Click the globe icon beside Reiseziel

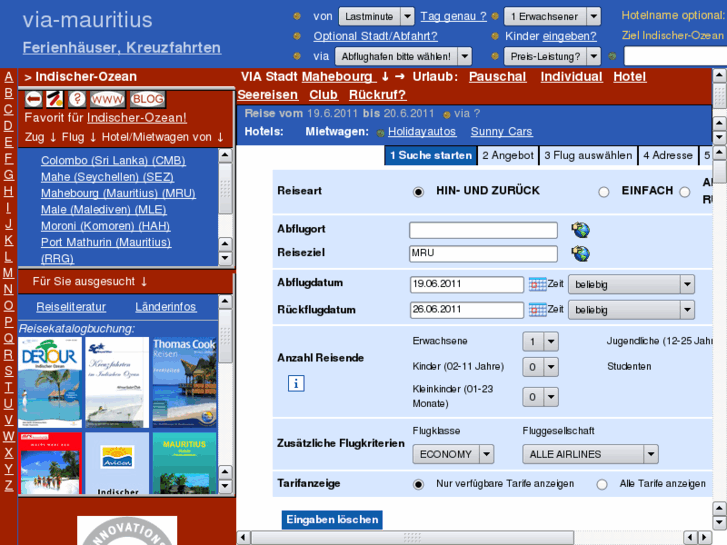[580, 253]
